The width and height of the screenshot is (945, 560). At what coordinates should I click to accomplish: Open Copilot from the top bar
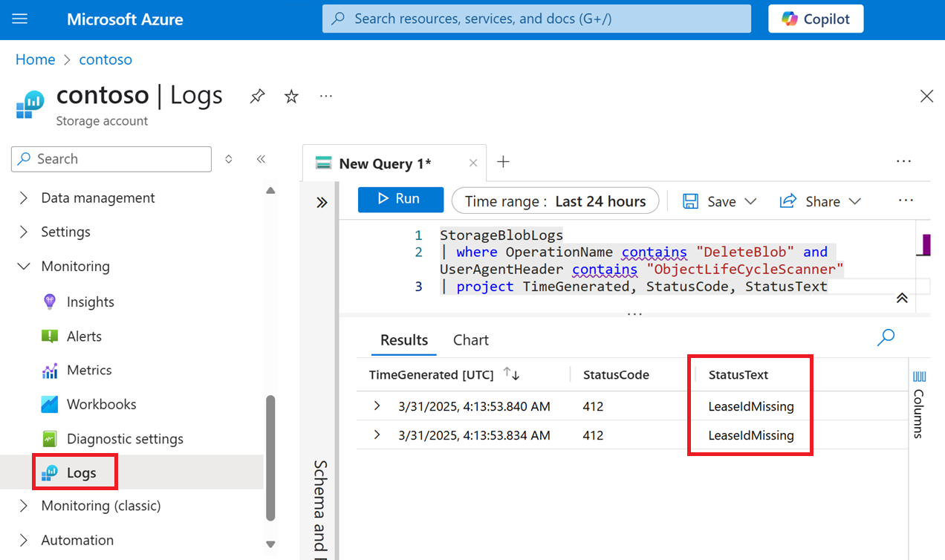815,19
